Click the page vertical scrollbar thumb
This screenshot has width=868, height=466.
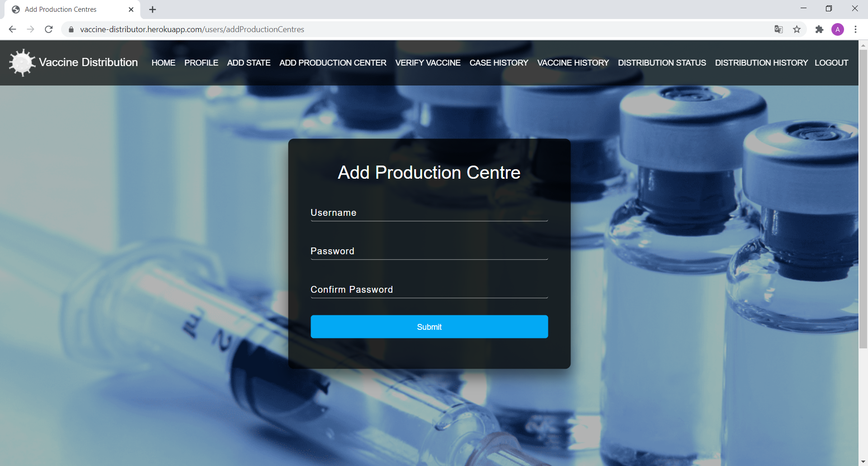863,199
